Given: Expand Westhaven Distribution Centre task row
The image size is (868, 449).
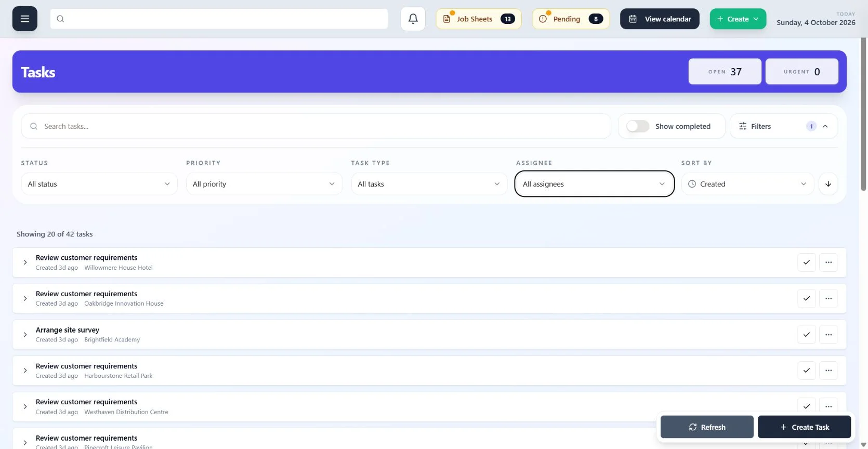Looking at the screenshot, I should (x=25, y=406).
